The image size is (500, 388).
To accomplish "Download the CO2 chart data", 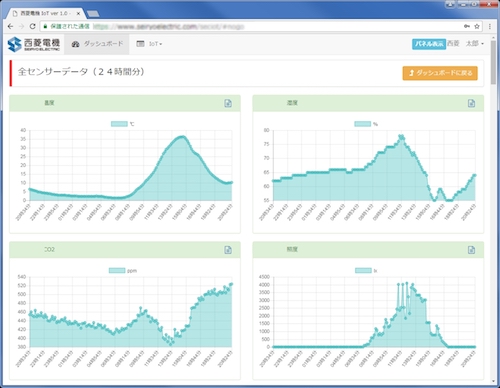I will tap(228, 250).
